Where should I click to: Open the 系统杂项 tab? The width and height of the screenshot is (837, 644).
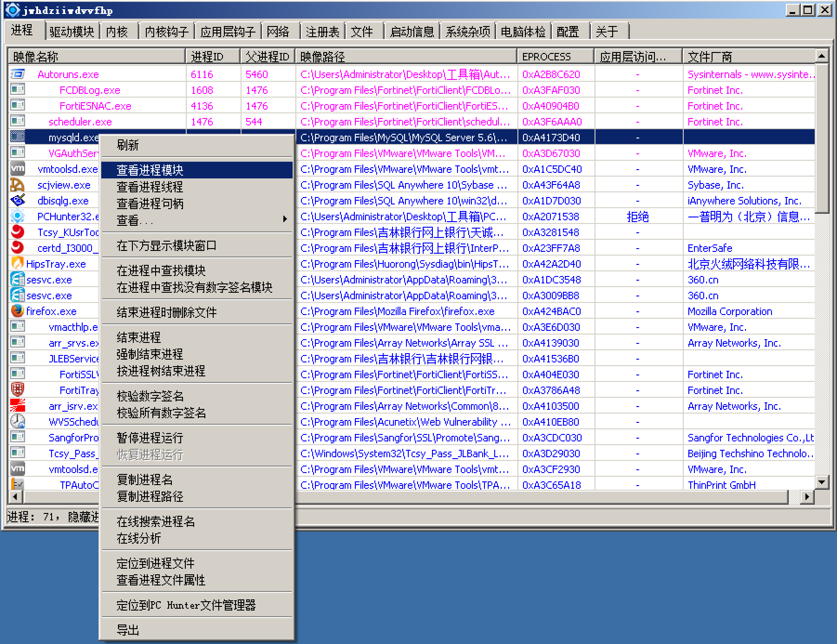click(468, 32)
